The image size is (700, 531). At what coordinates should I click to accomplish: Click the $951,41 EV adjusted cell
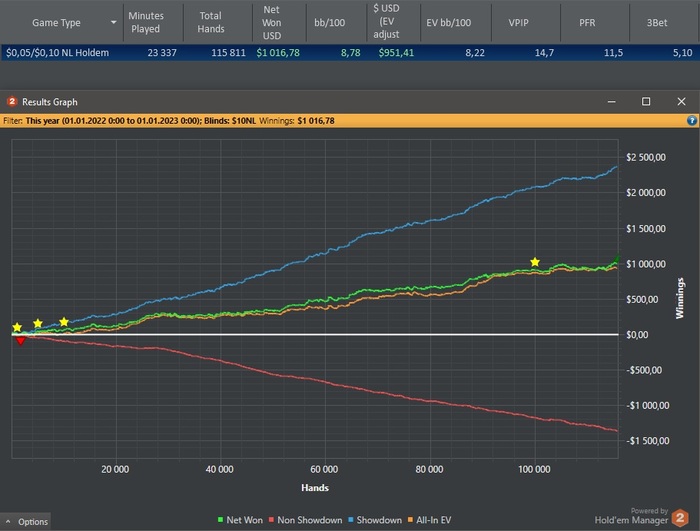tap(396, 53)
